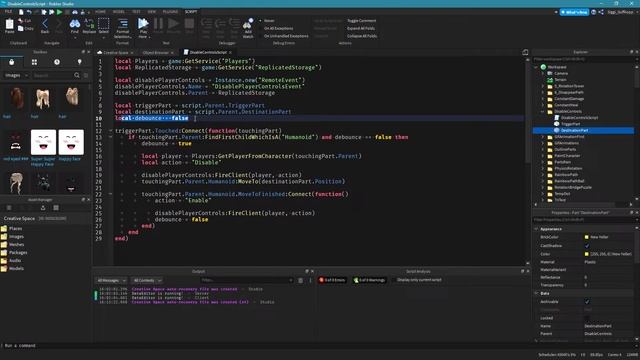
Task: Toggle the CastShadow checkbox
Action: coord(587,246)
